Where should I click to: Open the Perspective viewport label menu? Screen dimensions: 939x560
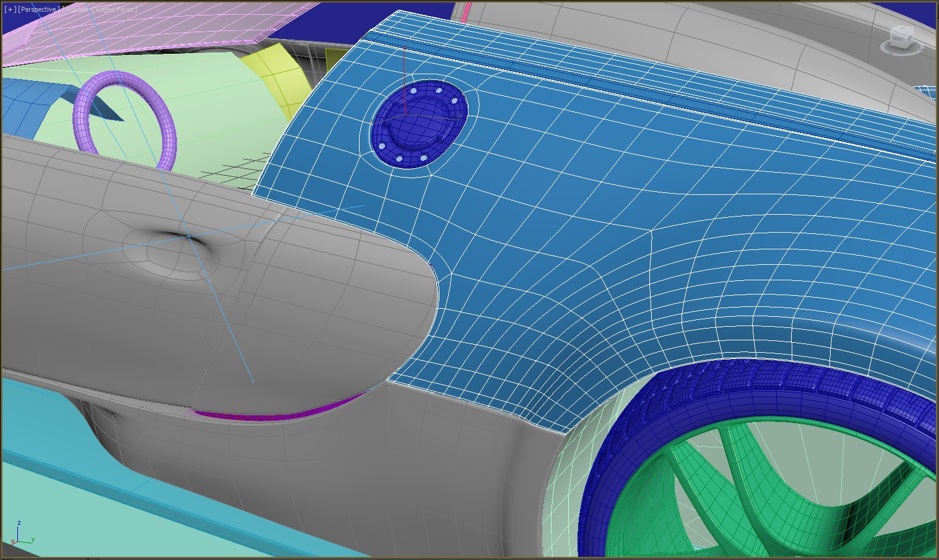click(x=39, y=9)
